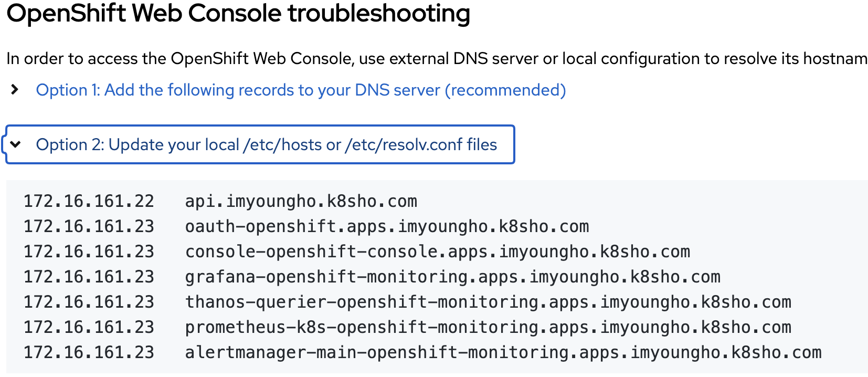Click the 172.16.161.22 IP address
The image size is (868, 377).
(89, 201)
